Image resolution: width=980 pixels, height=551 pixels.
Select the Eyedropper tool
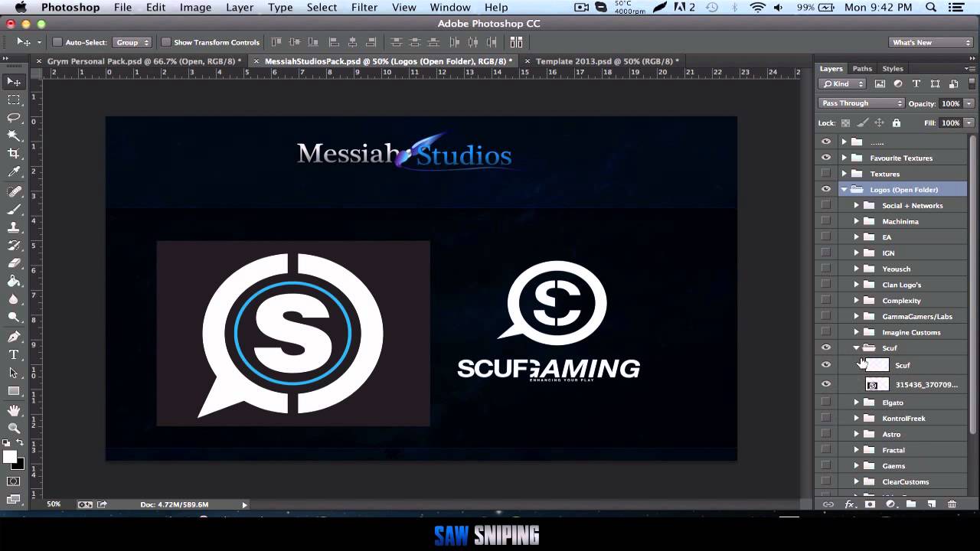(14, 172)
